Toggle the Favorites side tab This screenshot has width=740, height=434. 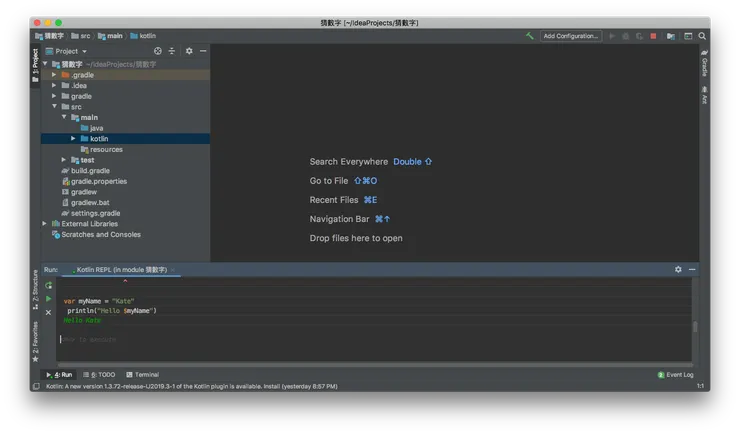click(x=35, y=342)
